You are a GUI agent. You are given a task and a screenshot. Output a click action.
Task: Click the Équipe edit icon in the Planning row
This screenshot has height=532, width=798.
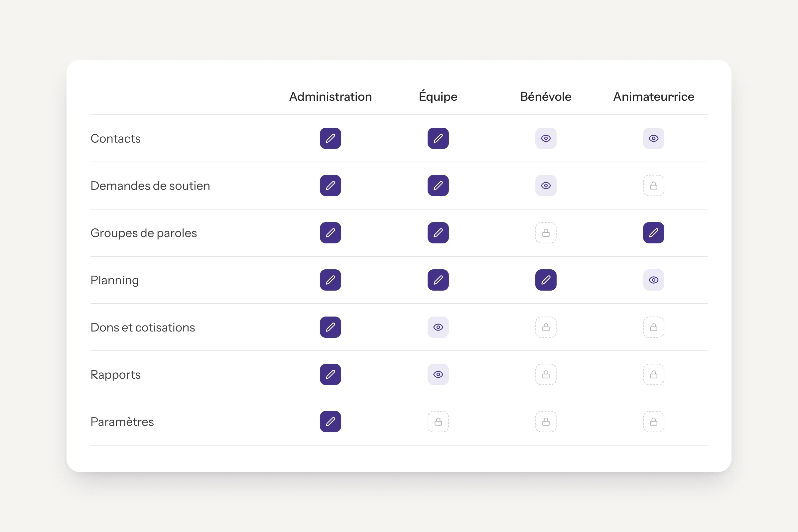click(438, 280)
